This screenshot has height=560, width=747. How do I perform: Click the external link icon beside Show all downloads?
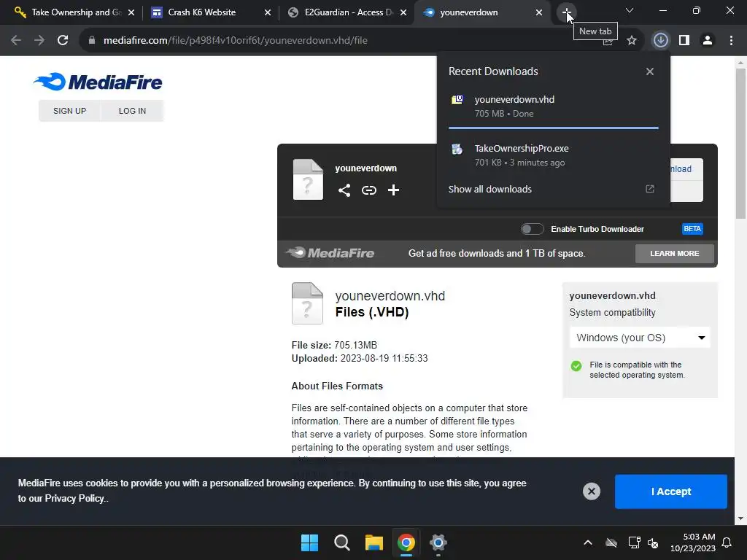pos(650,189)
